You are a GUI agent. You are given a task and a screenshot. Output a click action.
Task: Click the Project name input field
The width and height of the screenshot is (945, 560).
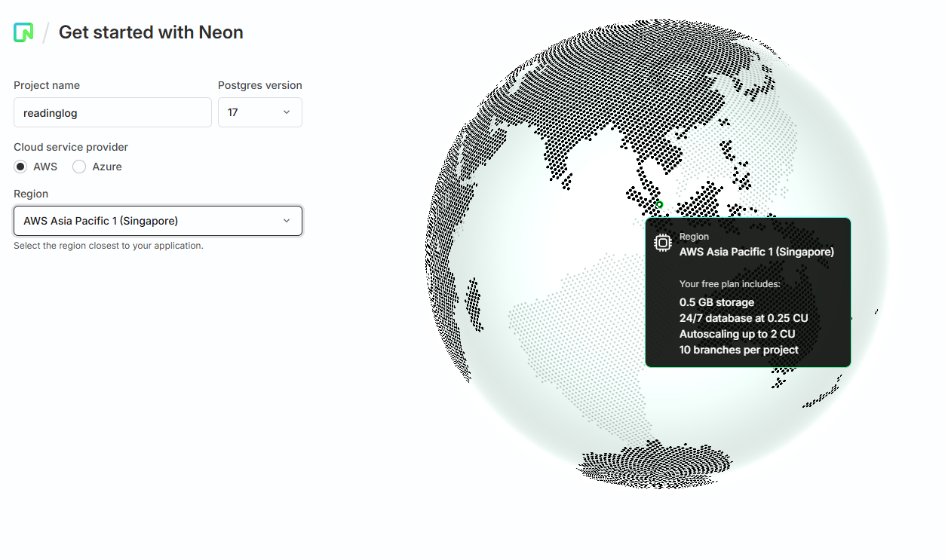point(112,112)
